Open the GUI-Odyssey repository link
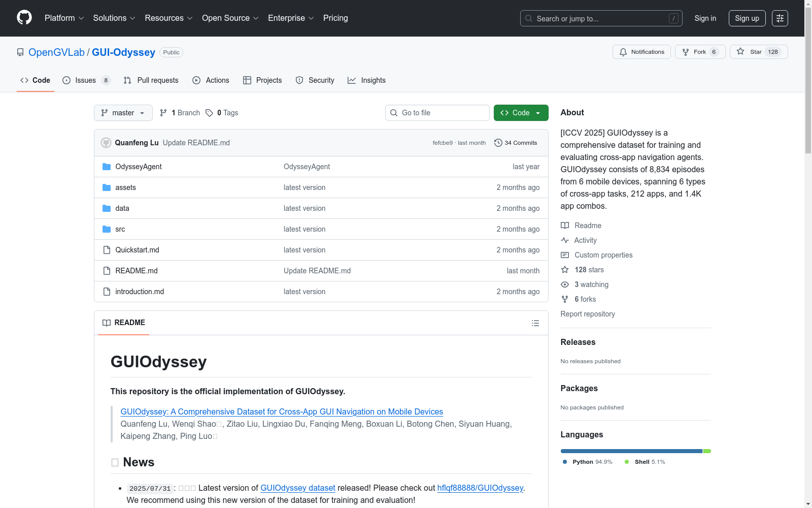The image size is (812, 508). [123, 52]
